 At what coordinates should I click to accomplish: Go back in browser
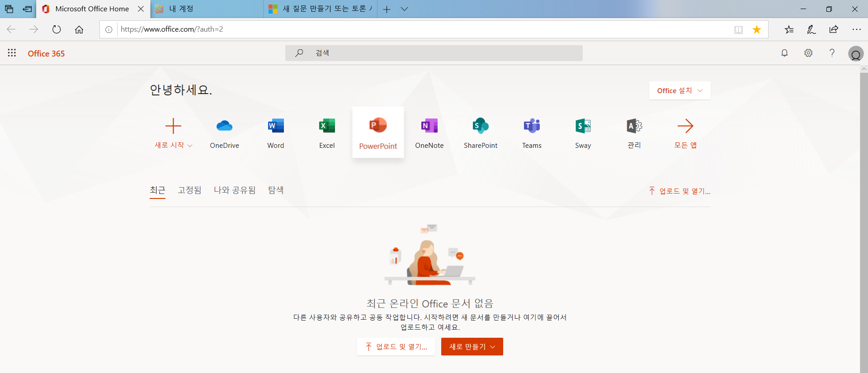pos(11,29)
